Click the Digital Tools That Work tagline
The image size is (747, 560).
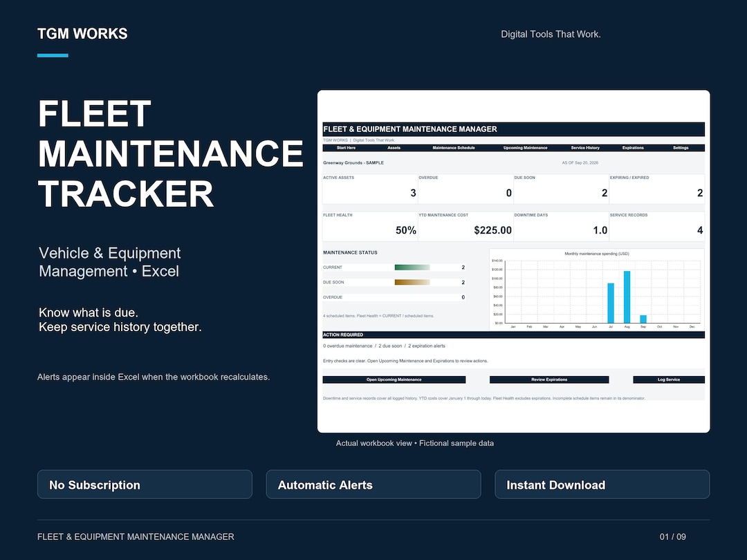[x=551, y=35]
